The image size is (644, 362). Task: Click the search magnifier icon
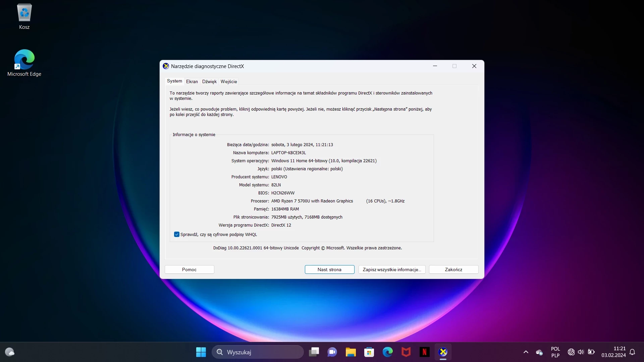coord(220,352)
